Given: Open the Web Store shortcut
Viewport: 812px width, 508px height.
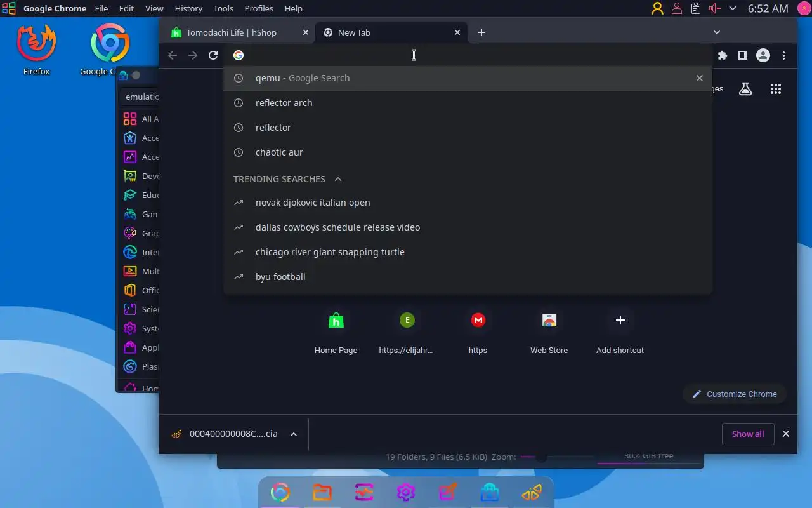Looking at the screenshot, I should coord(549,332).
